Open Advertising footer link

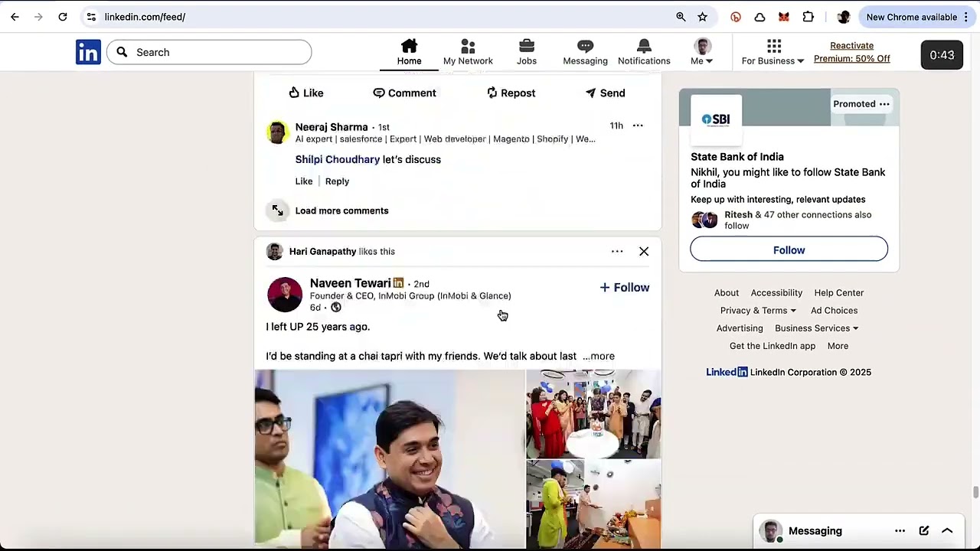coord(740,328)
